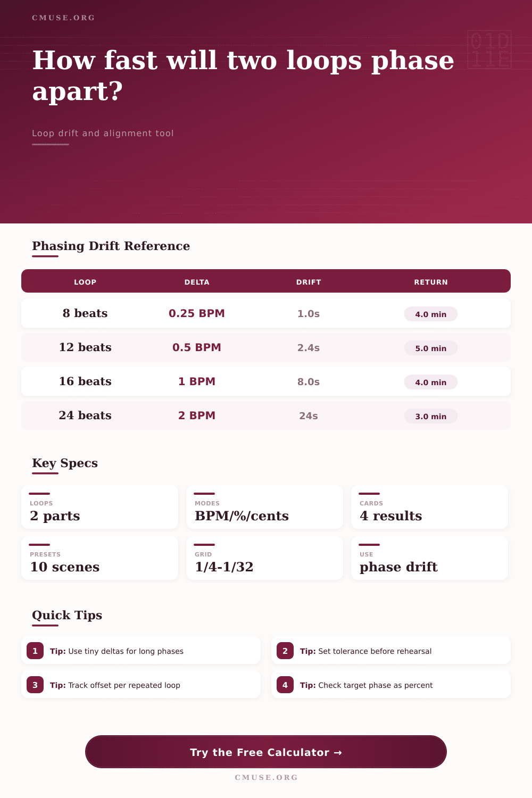Select the DELTA column header
Image resolution: width=532 pixels, height=798 pixels.
(x=197, y=282)
